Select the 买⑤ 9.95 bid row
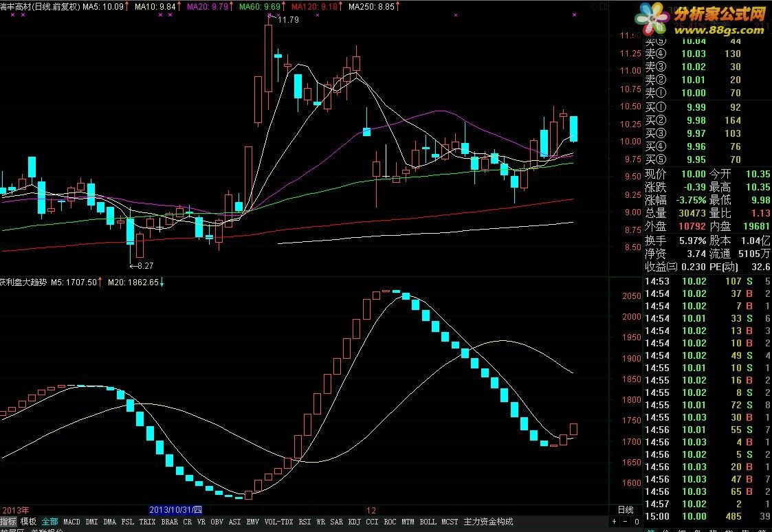772x532 pixels. pyautogui.click(x=693, y=159)
